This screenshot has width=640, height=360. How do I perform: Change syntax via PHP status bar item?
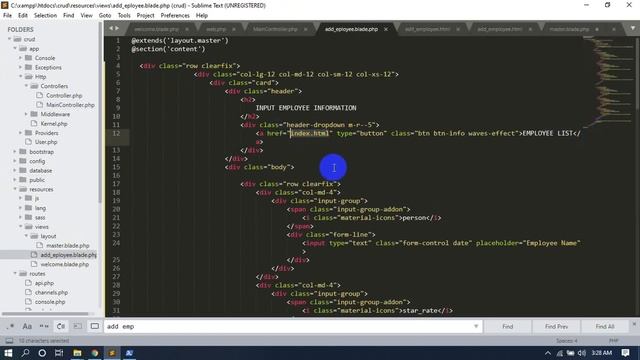[x=613, y=340]
